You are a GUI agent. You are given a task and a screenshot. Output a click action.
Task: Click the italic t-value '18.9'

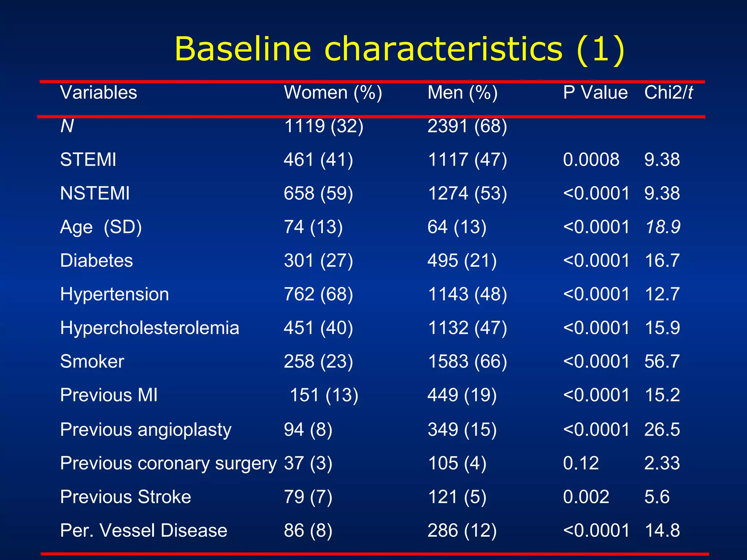(x=662, y=227)
